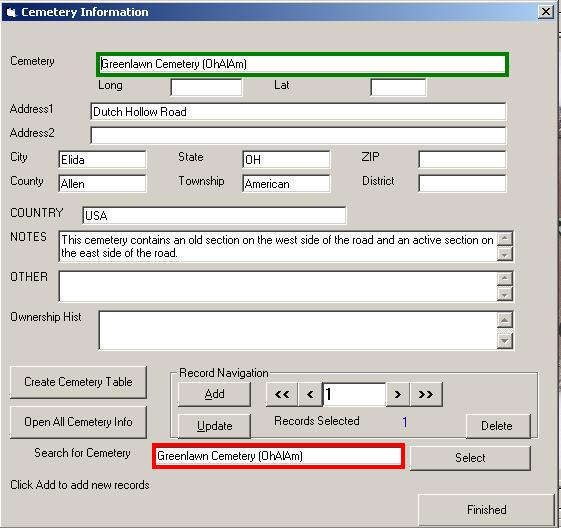
Task: Click Ownership Hist scroll down arrow
Action: (505, 341)
